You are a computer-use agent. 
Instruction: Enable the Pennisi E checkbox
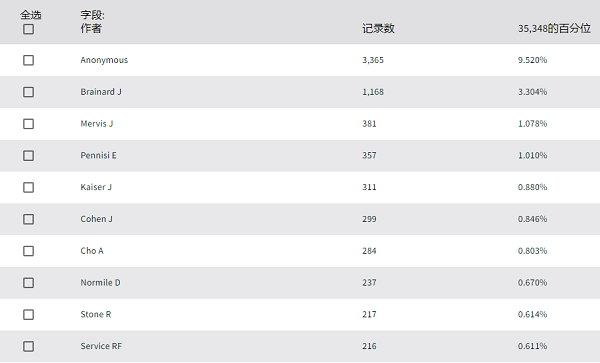click(28, 155)
